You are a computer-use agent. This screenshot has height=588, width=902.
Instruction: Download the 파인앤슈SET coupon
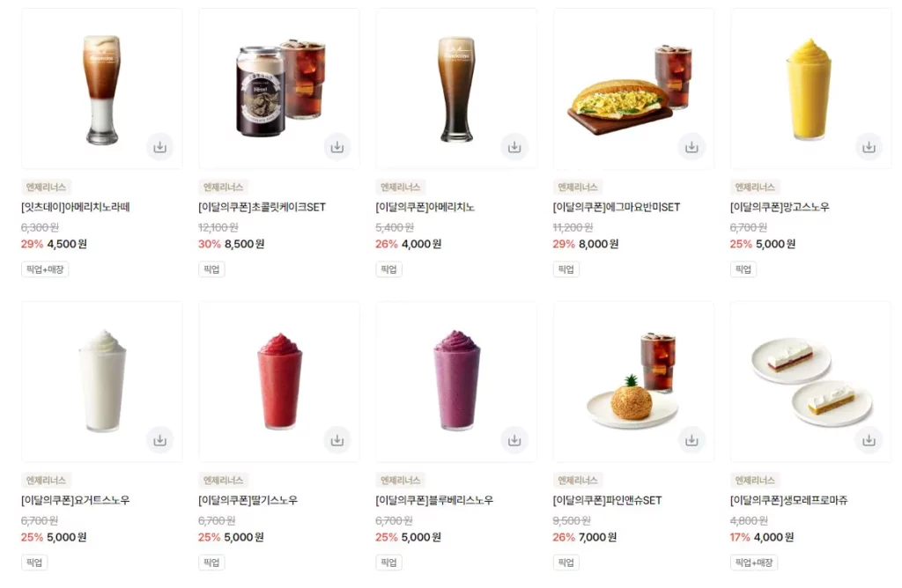click(x=691, y=440)
